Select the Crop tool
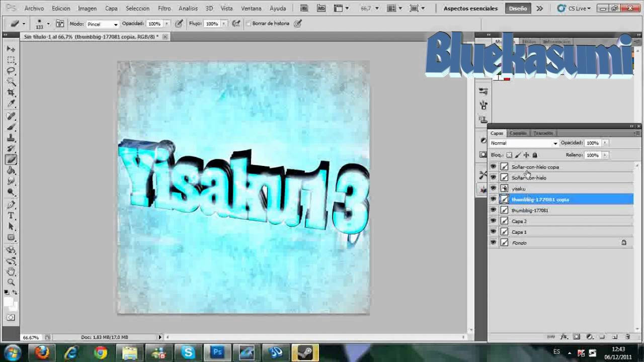Viewport: 644px width, 362px height. click(11, 93)
